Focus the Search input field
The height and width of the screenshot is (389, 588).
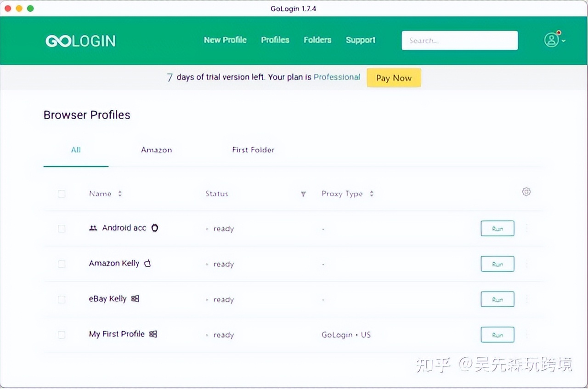(460, 40)
